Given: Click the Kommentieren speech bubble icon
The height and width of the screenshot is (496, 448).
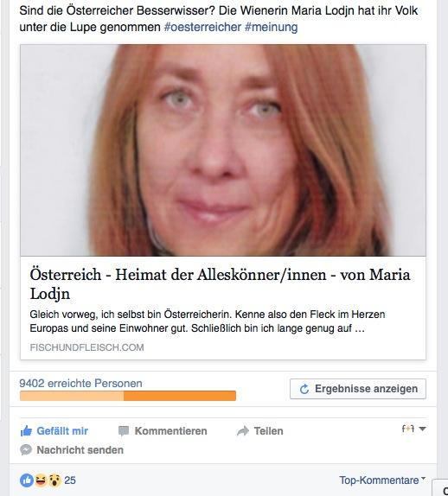Looking at the screenshot, I should 124,431.
